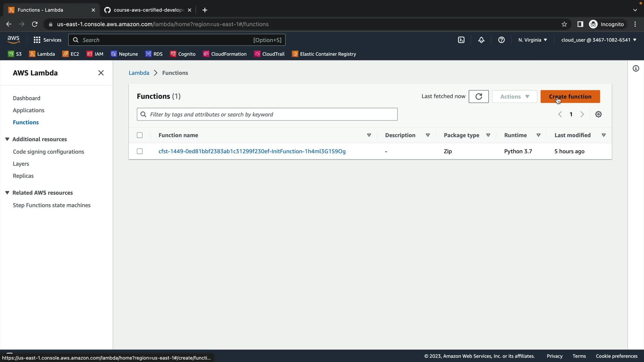The height and width of the screenshot is (362, 644).
Task: Open table preferences gear
Action: 598,114
